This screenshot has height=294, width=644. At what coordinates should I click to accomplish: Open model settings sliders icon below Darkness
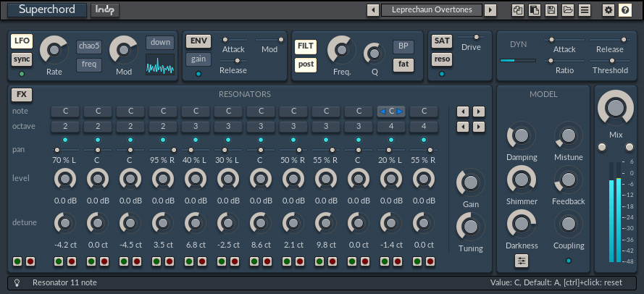click(x=522, y=261)
